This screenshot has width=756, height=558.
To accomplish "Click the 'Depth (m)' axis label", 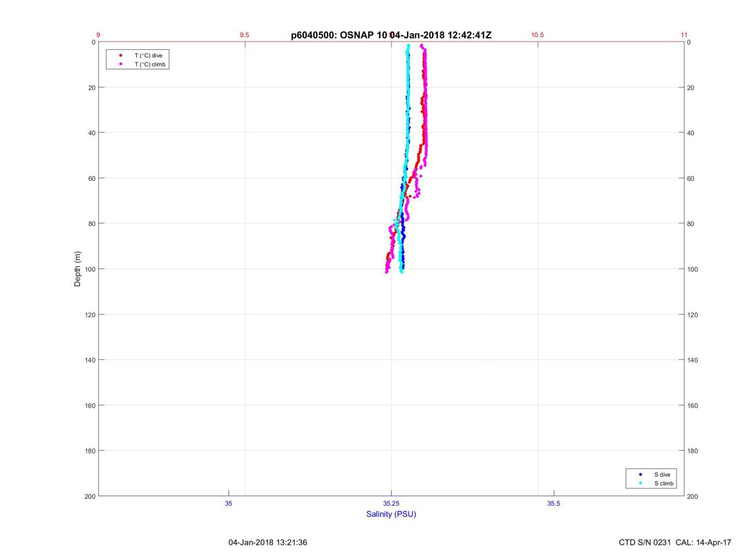I will [77, 269].
